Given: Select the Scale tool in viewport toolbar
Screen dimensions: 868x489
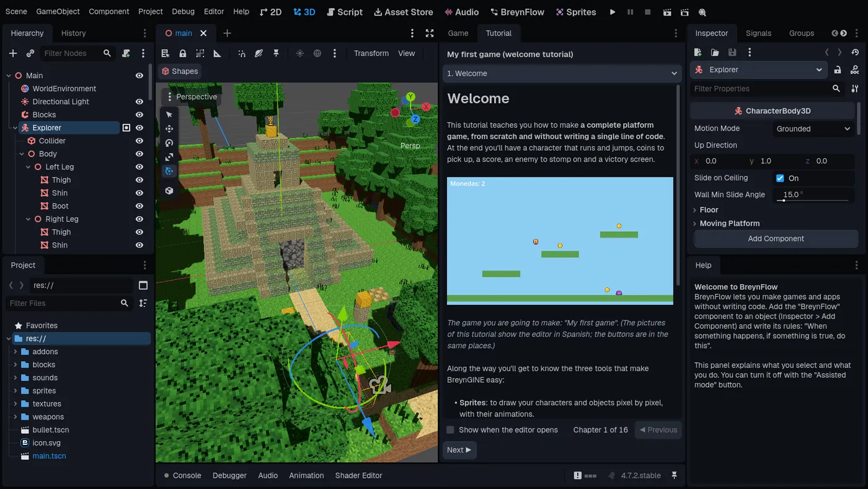Looking at the screenshot, I should tap(169, 158).
